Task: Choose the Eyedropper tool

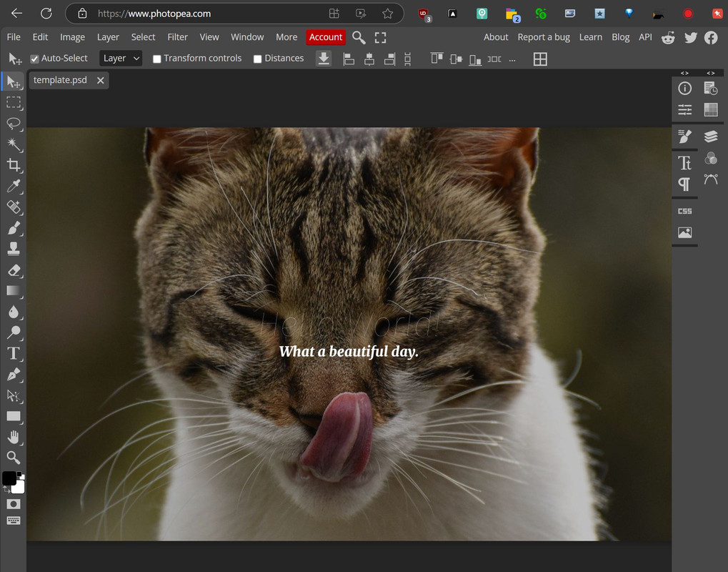Action: (13, 187)
